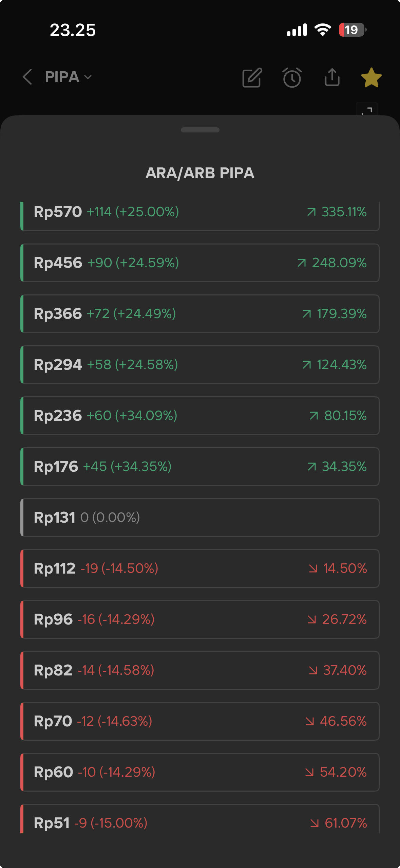Select the Rp60 ARB price row
The image size is (400, 868).
[200, 772]
